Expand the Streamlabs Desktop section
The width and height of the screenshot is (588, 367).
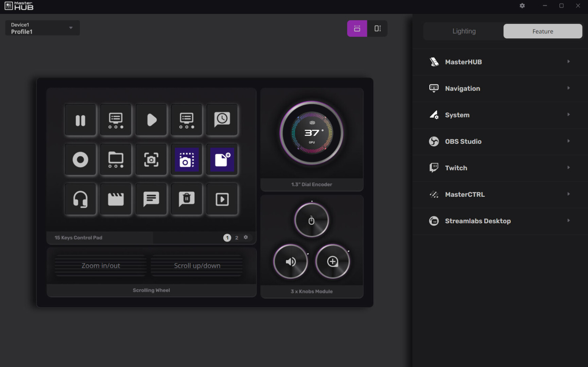pos(500,221)
